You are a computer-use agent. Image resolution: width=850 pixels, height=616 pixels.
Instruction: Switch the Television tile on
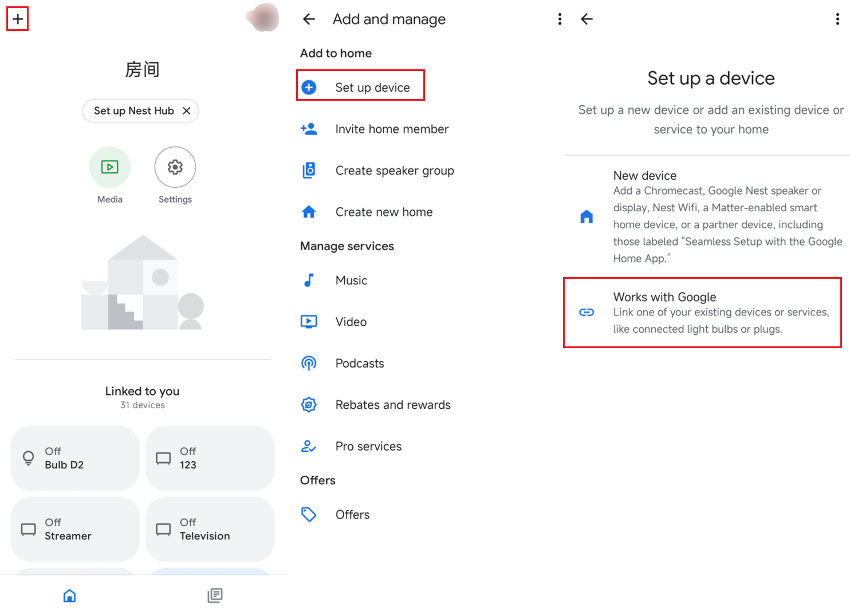(x=210, y=529)
